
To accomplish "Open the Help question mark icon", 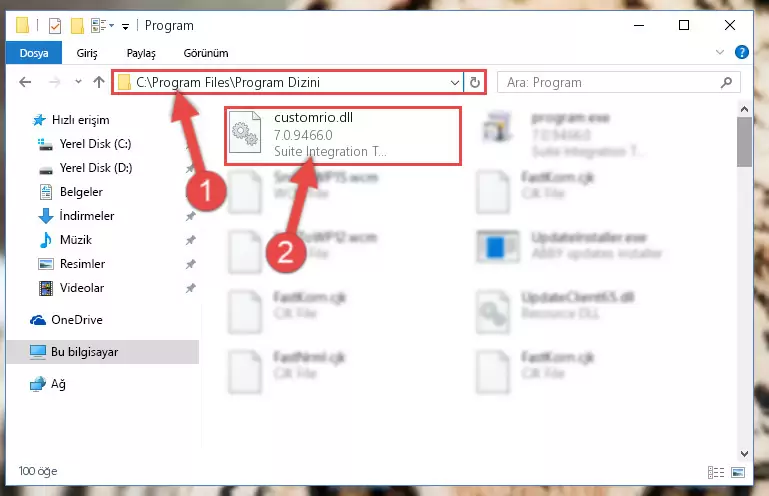I will [x=742, y=52].
